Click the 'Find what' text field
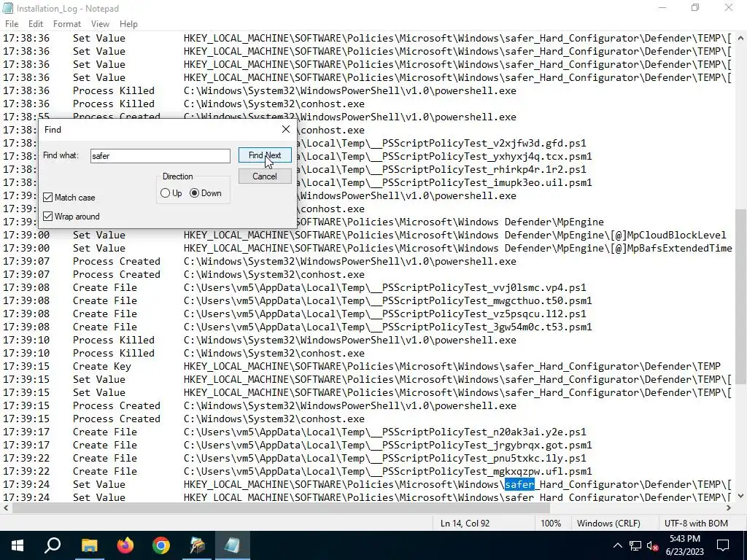Viewport: 747px width, 560px height. tap(160, 156)
